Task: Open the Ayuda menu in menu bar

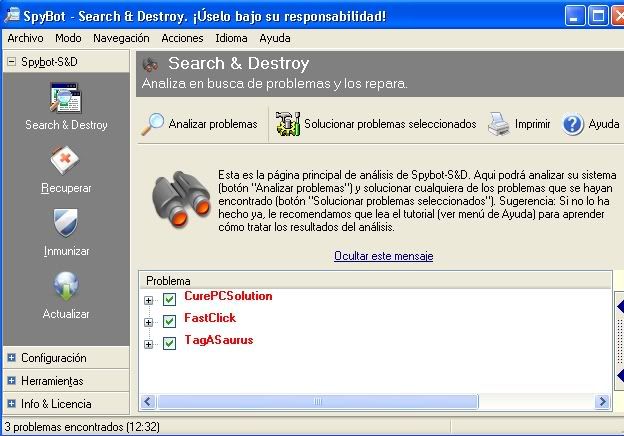Action: click(275, 38)
